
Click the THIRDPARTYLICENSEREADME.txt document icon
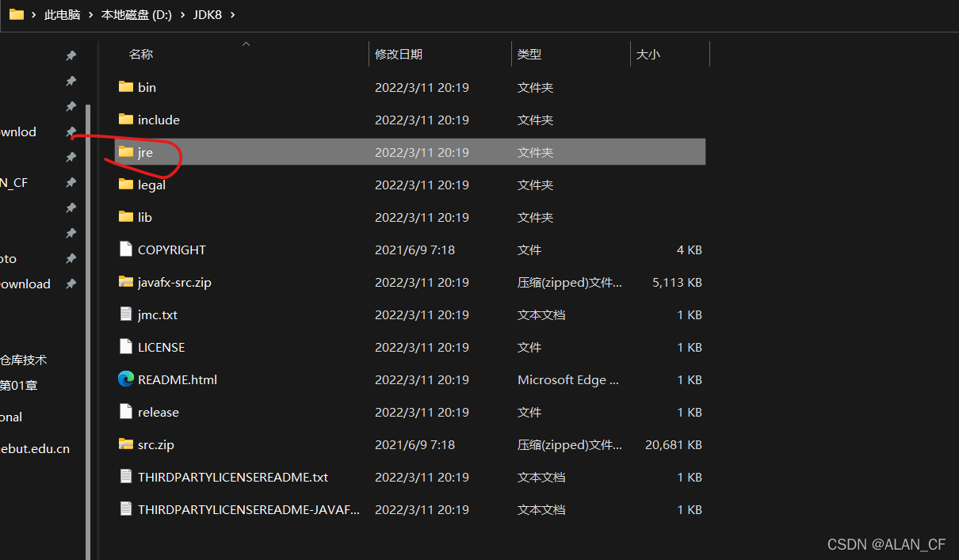[125, 477]
